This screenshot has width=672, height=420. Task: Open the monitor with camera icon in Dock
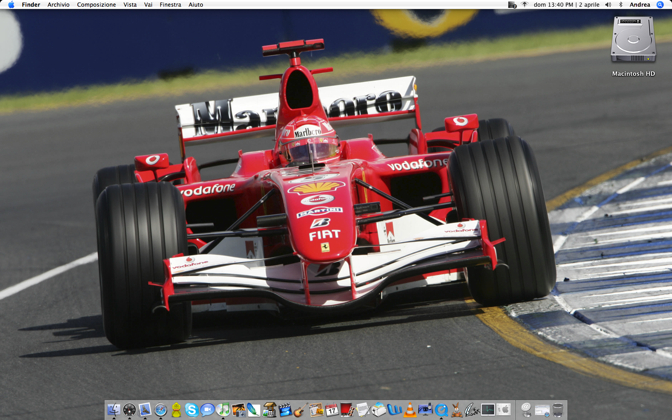coord(425,410)
